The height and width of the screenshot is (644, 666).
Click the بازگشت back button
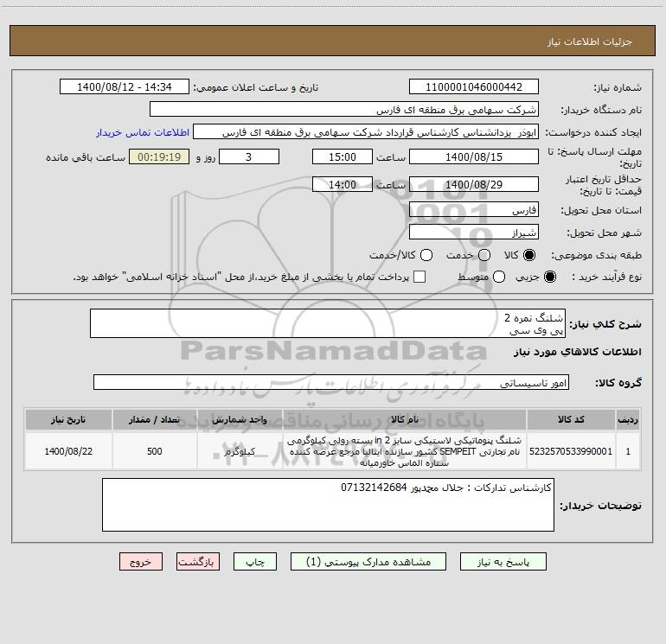click(198, 561)
